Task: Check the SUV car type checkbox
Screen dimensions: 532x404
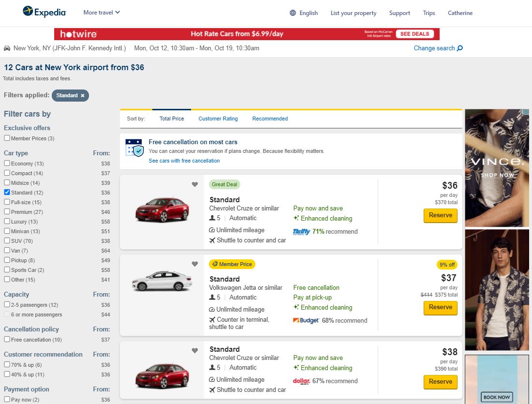Action: pos(7,240)
